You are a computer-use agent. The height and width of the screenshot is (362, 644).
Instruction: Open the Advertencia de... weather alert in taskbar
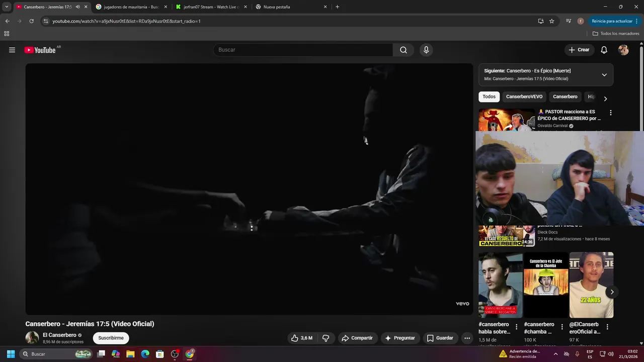[x=520, y=354]
